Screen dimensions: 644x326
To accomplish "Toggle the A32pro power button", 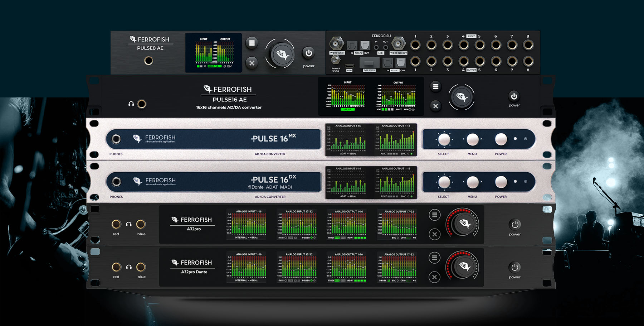I will [x=514, y=225].
